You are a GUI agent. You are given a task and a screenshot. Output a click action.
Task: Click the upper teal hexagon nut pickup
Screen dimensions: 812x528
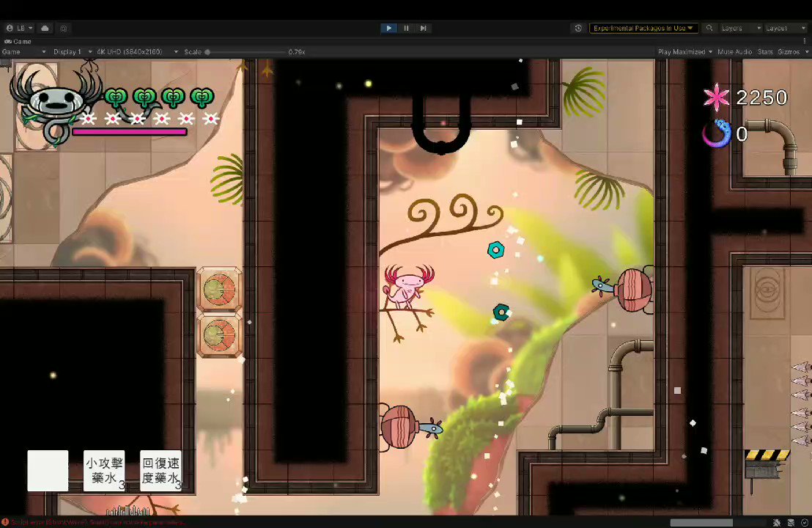[x=495, y=250]
